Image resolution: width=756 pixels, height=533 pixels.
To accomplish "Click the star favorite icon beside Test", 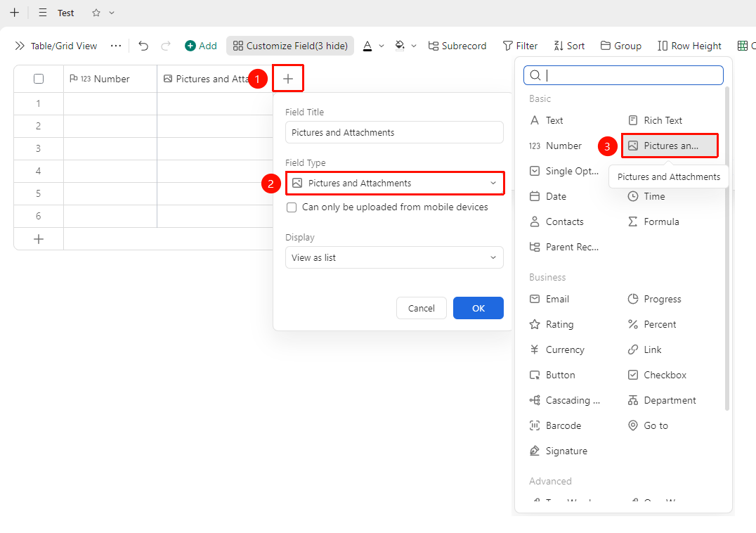I will [x=96, y=13].
